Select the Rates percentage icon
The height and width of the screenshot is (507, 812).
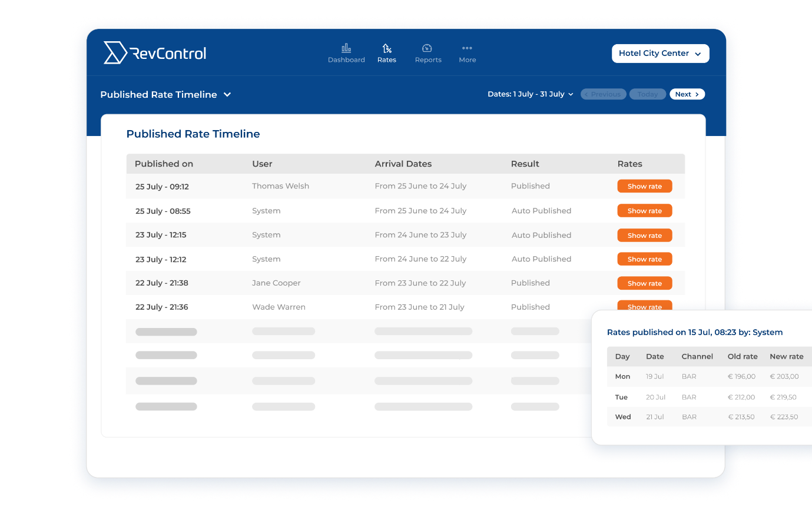click(387, 48)
